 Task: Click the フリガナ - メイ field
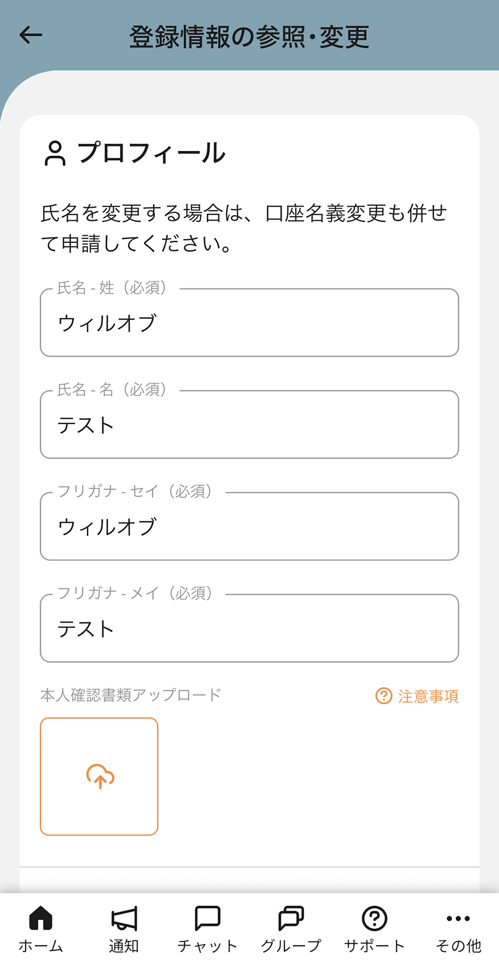pos(249,629)
